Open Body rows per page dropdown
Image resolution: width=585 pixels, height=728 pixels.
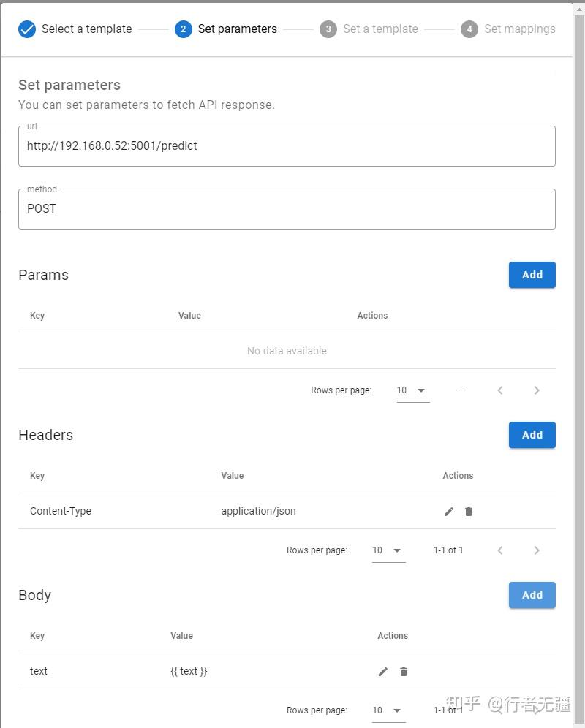[x=388, y=710]
